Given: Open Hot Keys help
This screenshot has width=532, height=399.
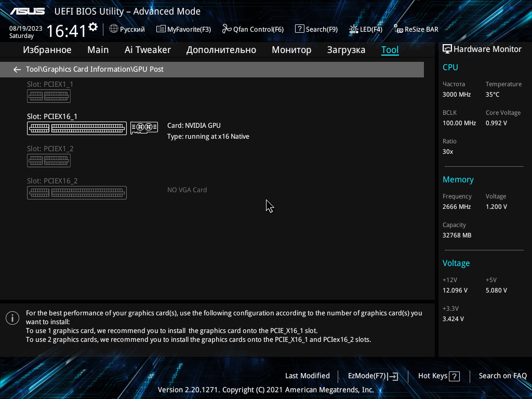Looking at the screenshot, I should coord(438,376).
